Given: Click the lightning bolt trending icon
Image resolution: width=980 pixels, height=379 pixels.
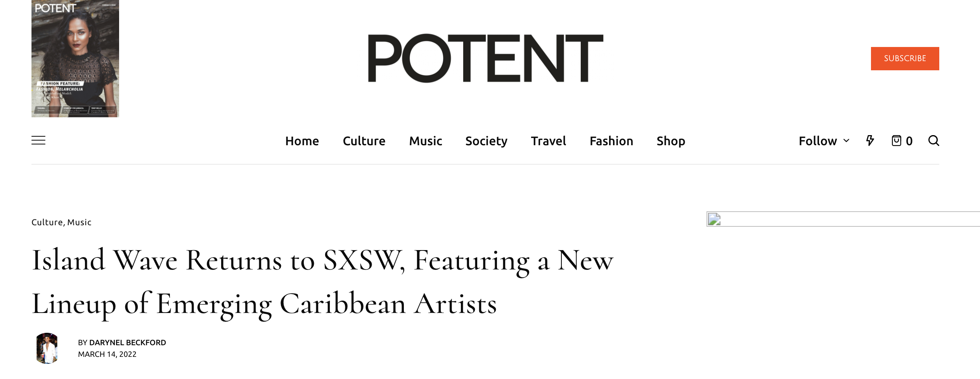Looking at the screenshot, I should click(870, 141).
